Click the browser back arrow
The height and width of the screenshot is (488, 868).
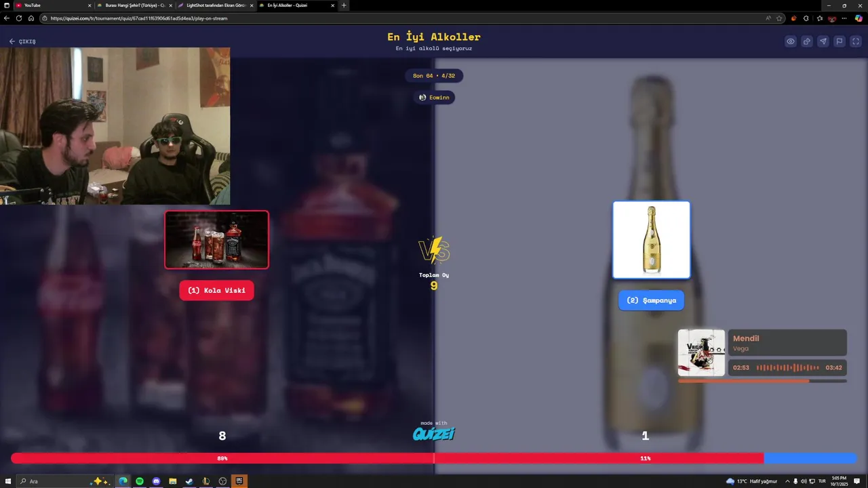(7, 18)
